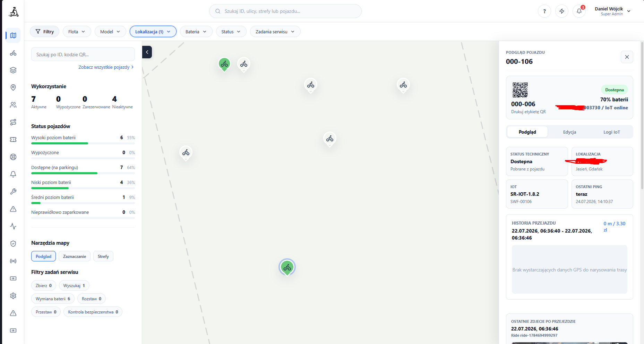
Task: Expand the Flota dropdown
Action: click(x=77, y=32)
